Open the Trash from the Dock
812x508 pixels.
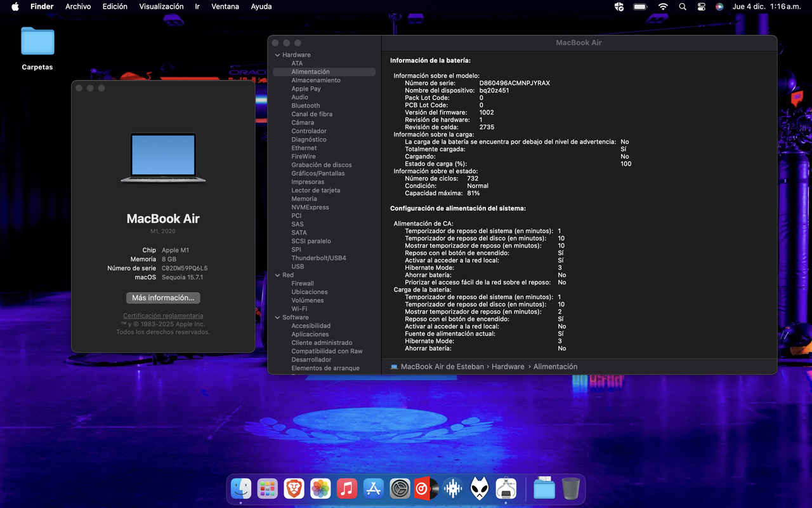pos(570,488)
